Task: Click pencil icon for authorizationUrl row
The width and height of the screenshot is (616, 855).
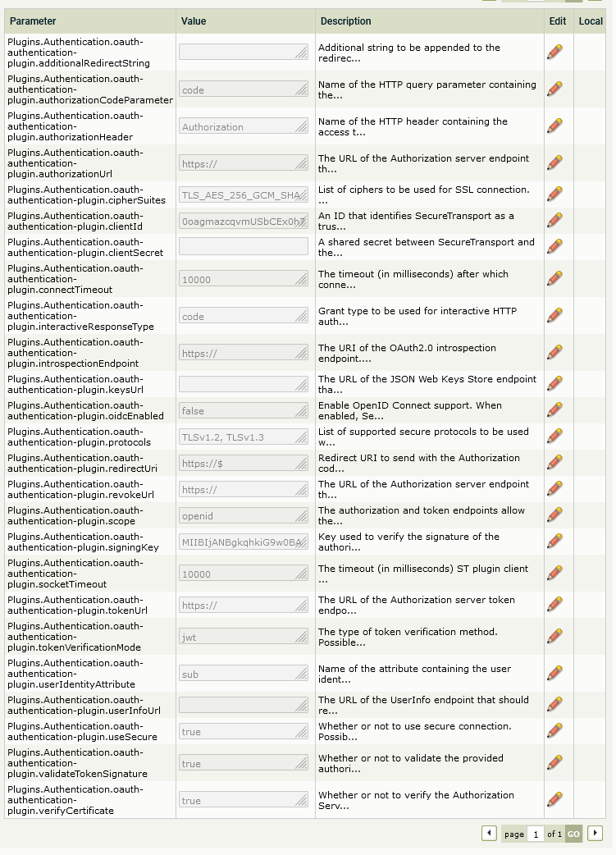Action: point(554,162)
